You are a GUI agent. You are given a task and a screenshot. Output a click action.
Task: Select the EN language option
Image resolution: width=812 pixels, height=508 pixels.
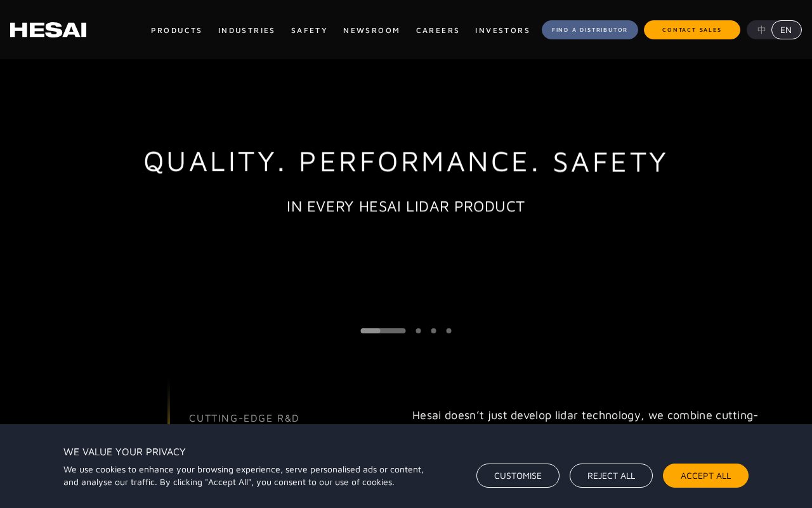(787, 30)
